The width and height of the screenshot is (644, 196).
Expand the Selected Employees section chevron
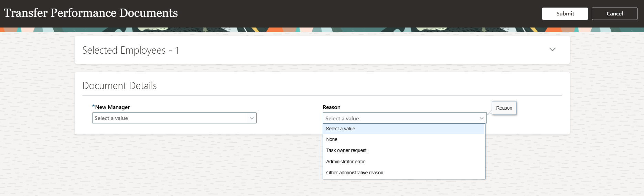pyautogui.click(x=552, y=50)
